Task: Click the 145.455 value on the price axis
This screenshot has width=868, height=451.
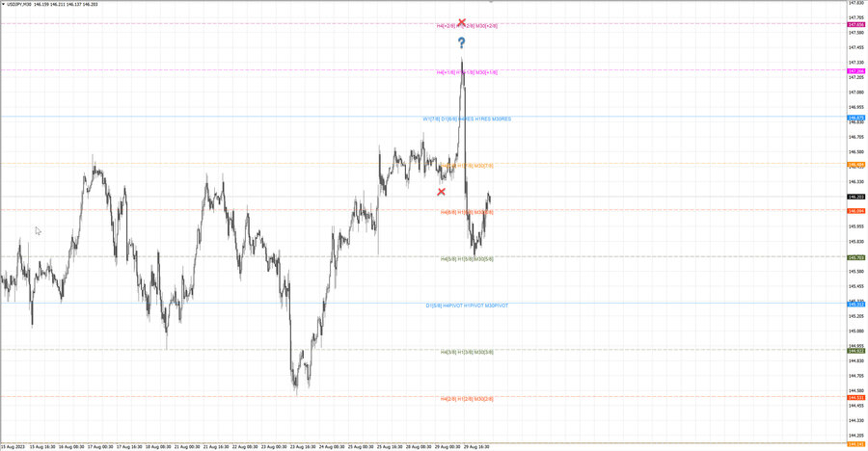Action: coord(855,286)
